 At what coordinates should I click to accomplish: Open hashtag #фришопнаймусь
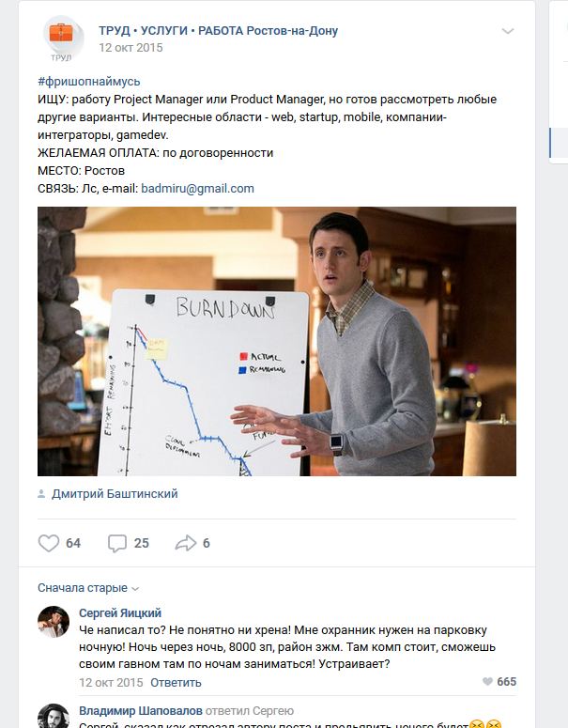tap(88, 81)
